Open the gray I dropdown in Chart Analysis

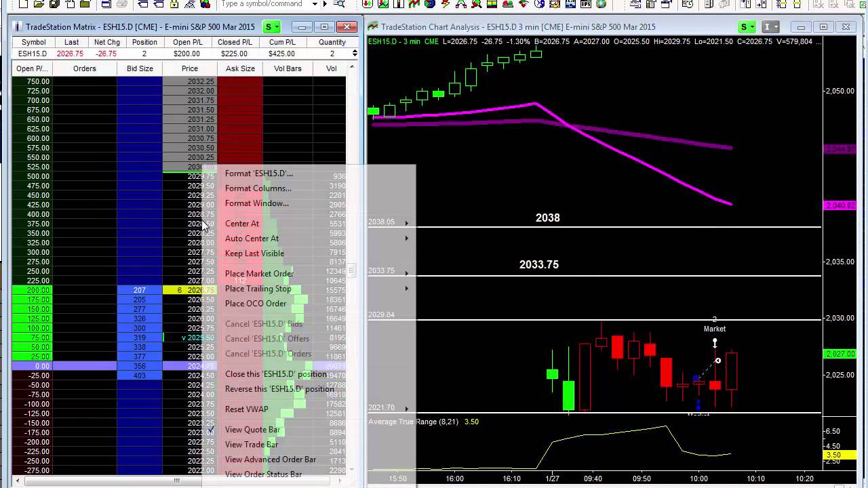pyautogui.click(x=771, y=27)
